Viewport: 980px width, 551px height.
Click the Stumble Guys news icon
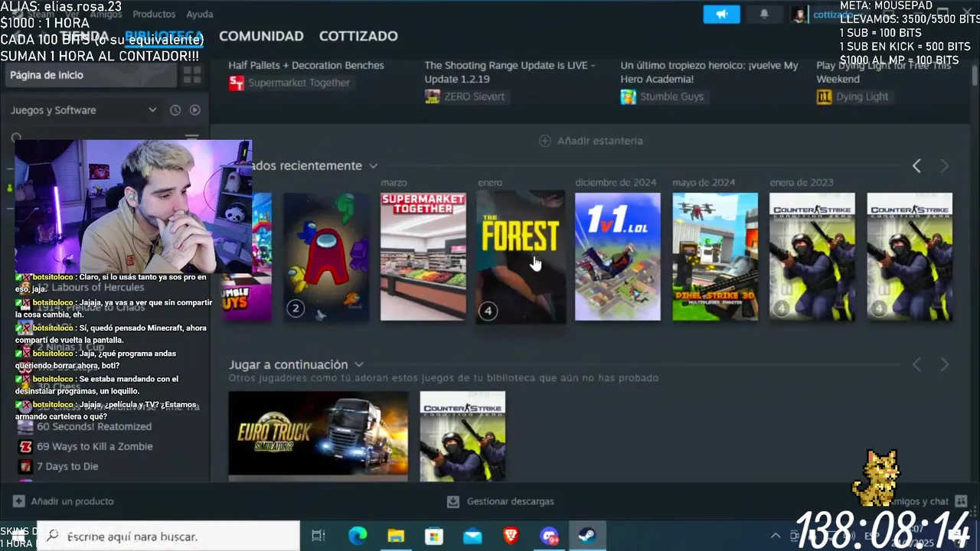[629, 96]
